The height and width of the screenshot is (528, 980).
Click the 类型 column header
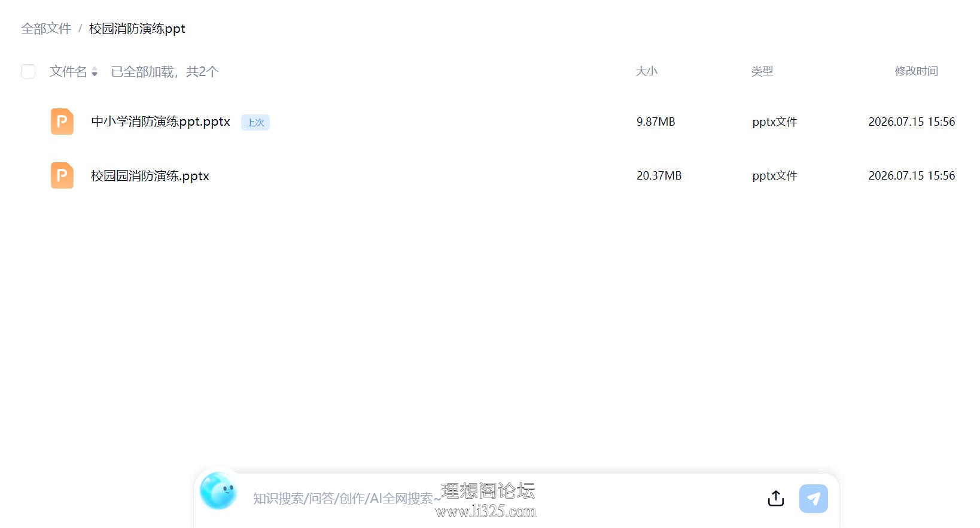point(762,71)
